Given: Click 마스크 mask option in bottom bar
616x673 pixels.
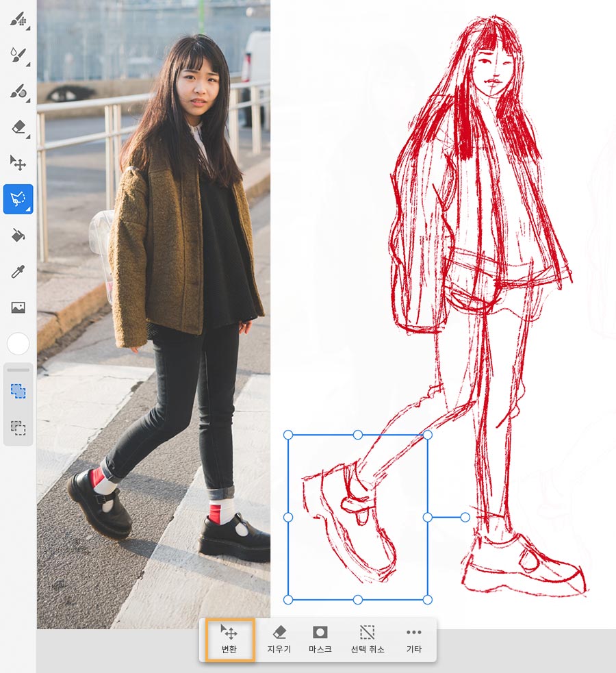Looking at the screenshot, I should coord(320,639).
